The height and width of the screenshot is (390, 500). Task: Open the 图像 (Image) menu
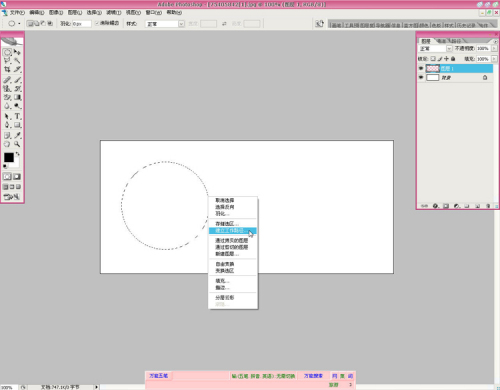click(x=56, y=12)
